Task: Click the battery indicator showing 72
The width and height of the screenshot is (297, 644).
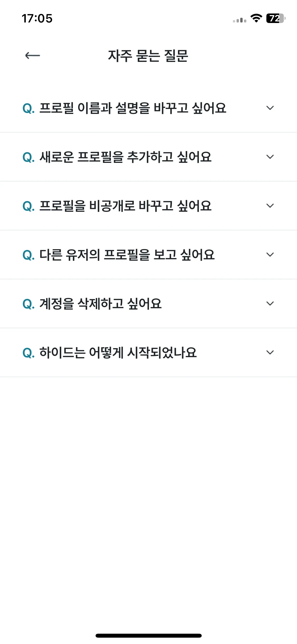Action: pos(276,18)
